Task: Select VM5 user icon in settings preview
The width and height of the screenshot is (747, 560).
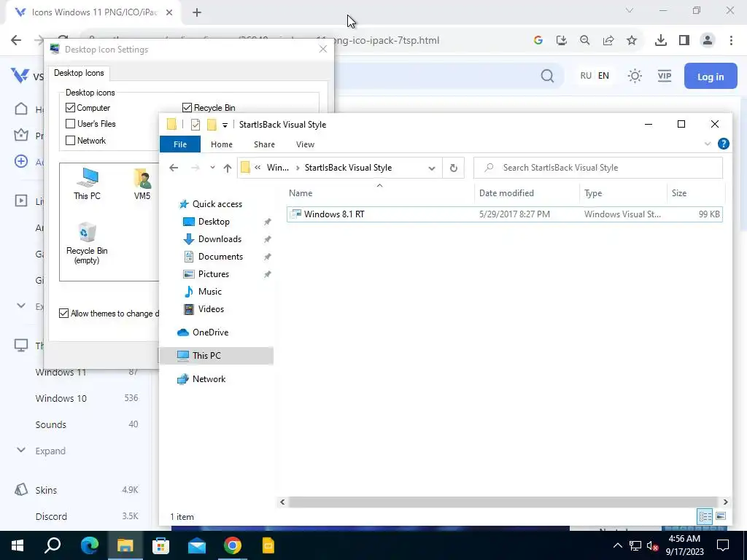Action: 142,184
